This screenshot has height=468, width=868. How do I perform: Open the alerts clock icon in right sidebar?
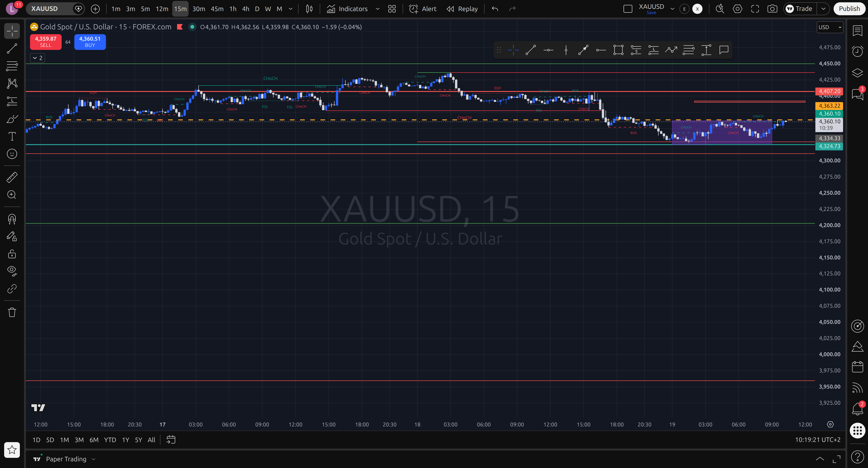858,51
